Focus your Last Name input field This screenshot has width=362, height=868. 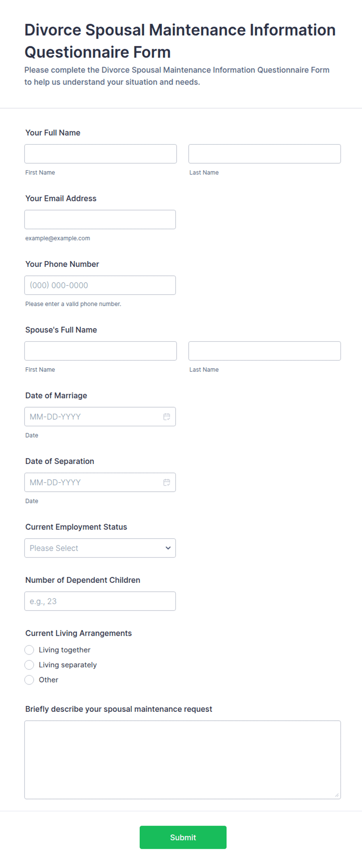click(x=265, y=154)
